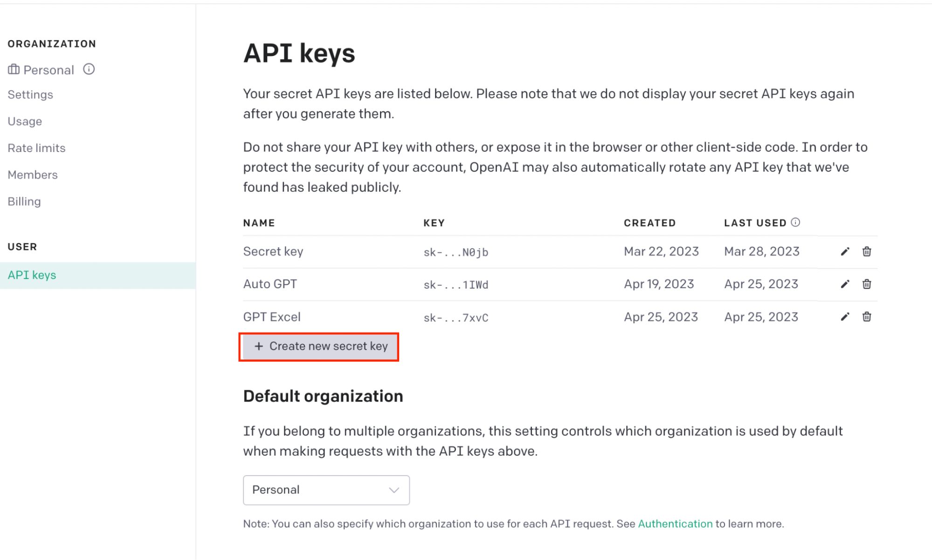This screenshot has height=560, width=932.
Task: Select Members in the sidebar
Action: coord(33,175)
